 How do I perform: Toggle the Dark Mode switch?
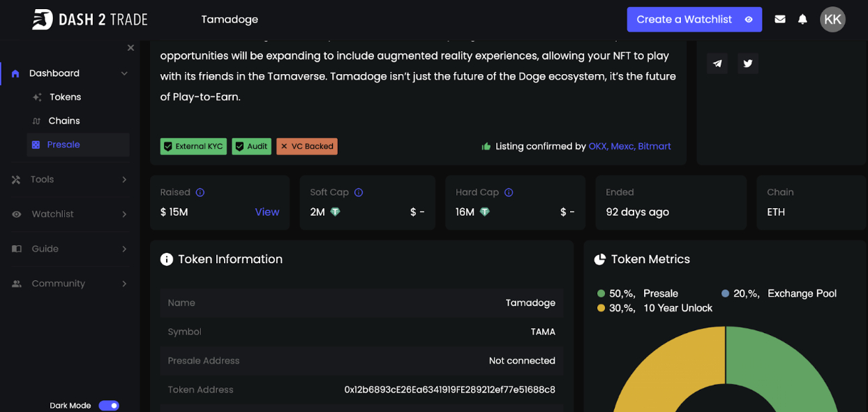click(109, 405)
